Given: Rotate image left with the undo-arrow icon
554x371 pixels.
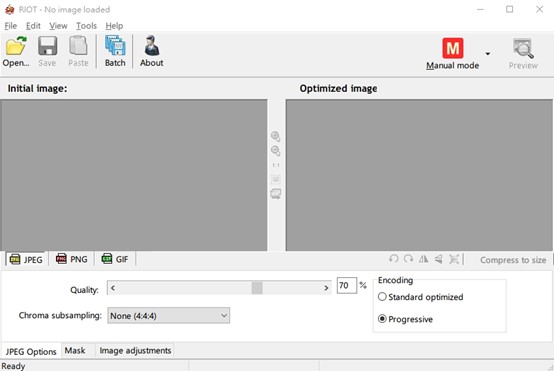Looking at the screenshot, I should click(x=394, y=259).
